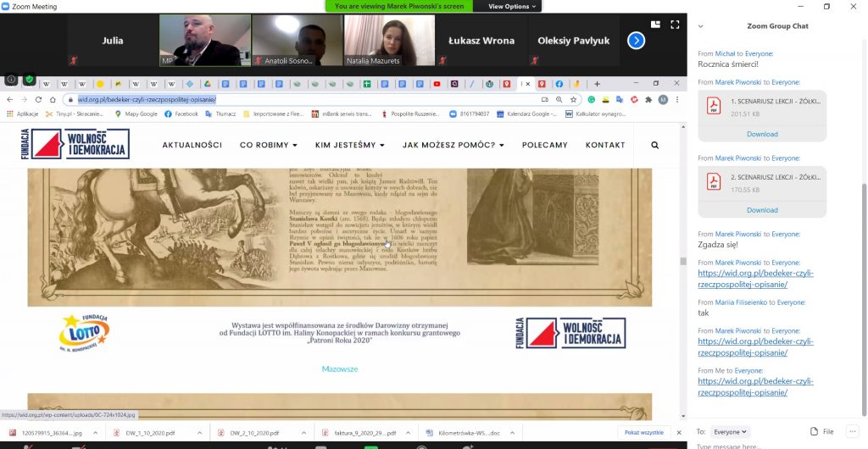Click the Fundacja LOTTO logo
The width and height of the screenshot is (868, 449).
pyautogui.click(x=84, y=332)
